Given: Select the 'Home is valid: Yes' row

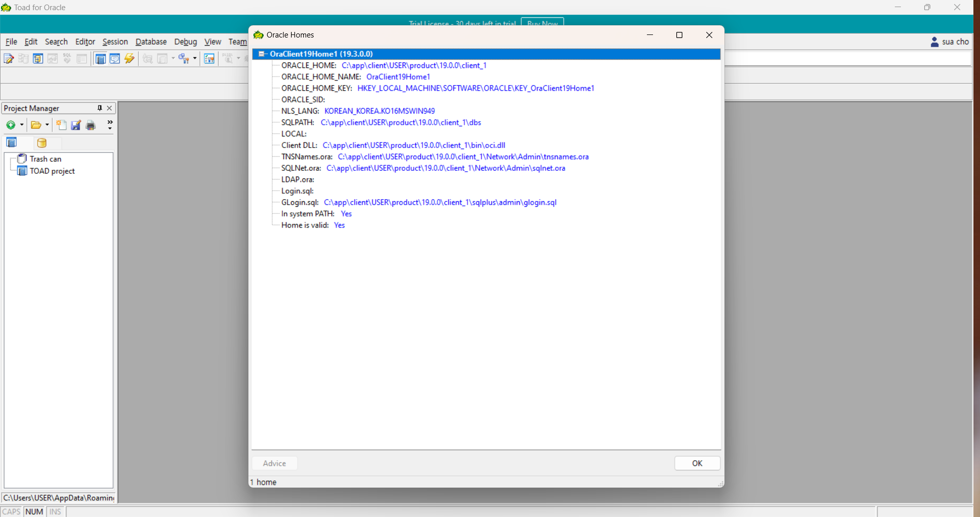Looking at the screenshot, I should (x=313, y=225).
